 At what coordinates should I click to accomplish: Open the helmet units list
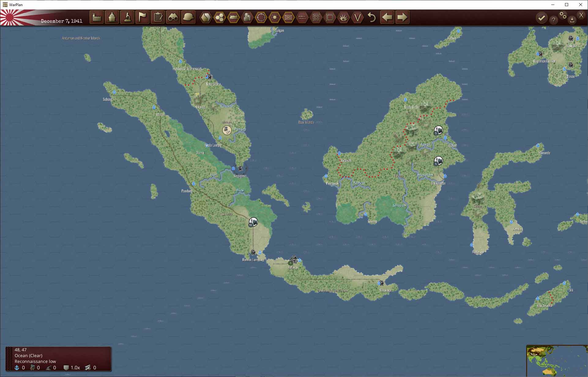click(x=188, y=17)
